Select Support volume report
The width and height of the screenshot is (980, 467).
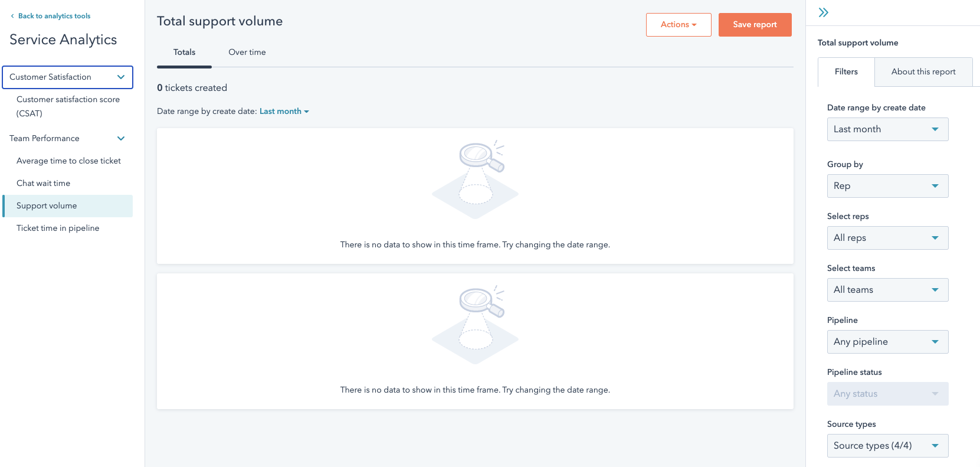pyautogui.click(x=68, y=205)
